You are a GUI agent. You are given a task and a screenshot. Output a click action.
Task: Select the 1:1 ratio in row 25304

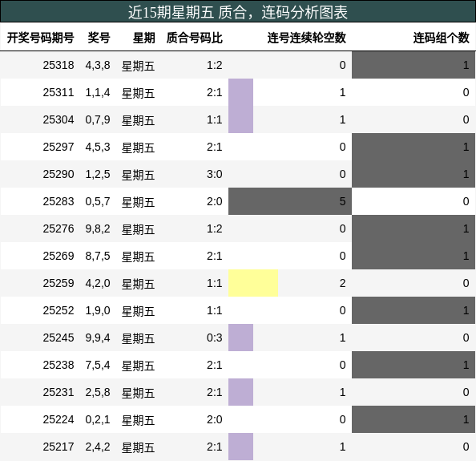pos(214,119)
